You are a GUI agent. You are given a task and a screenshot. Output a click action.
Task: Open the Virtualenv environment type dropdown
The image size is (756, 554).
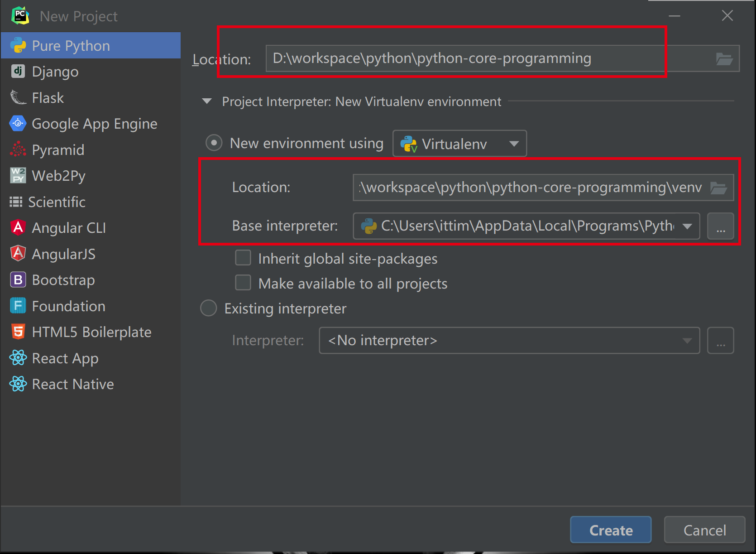pyautogui.click(x=460, y=144)
